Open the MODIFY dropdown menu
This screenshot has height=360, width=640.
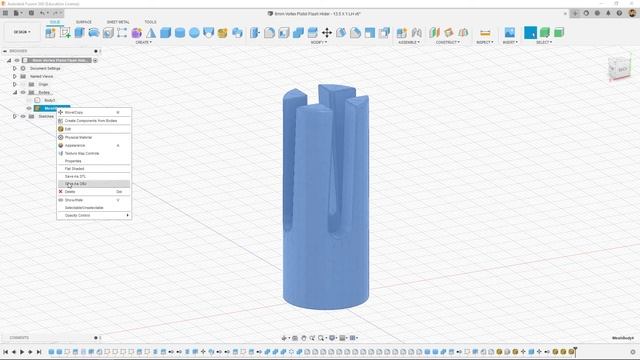coord(318,42)
